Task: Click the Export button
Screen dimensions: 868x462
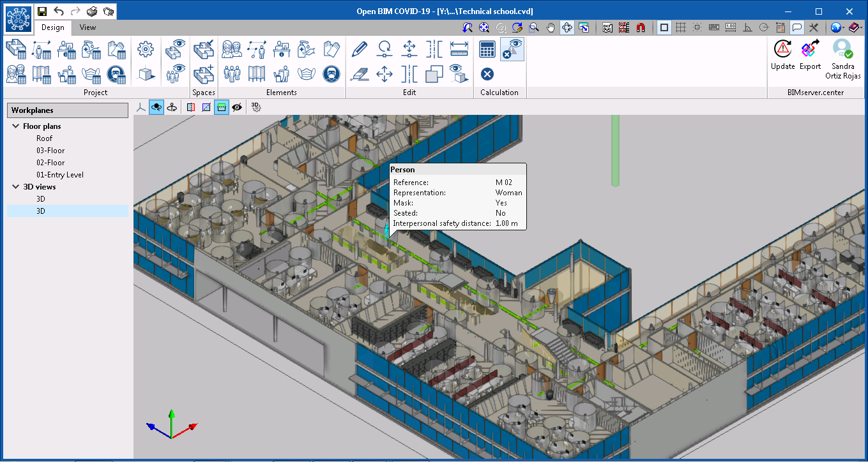Action: 809,56
